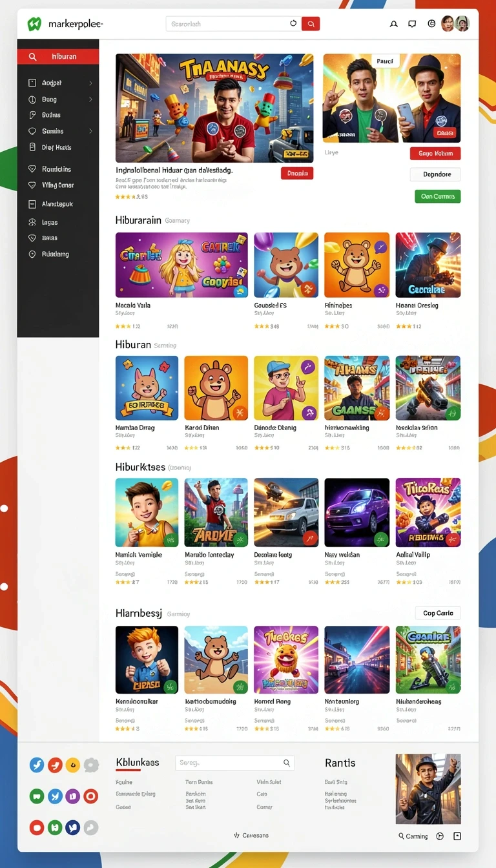
Task: Click the diamond icon beside Romidins
Action: point(32,169)
